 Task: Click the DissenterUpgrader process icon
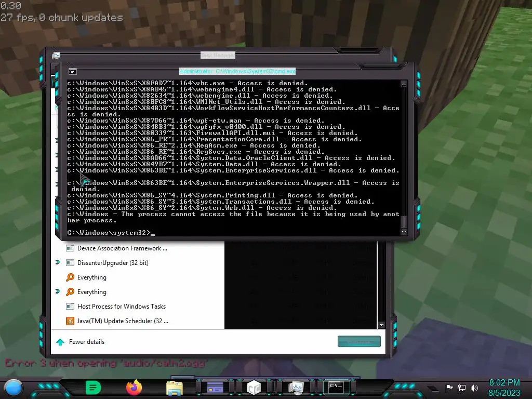pos(70,263)
